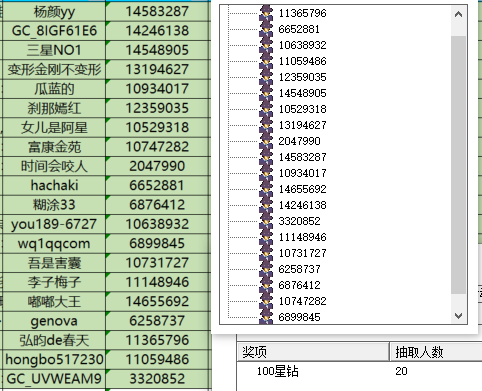Select tree entry 11059486 in the list

coord(302,61)
